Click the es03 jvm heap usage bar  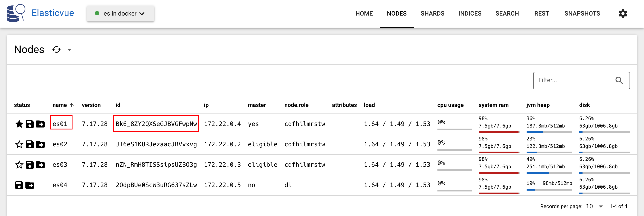[549, 173]
